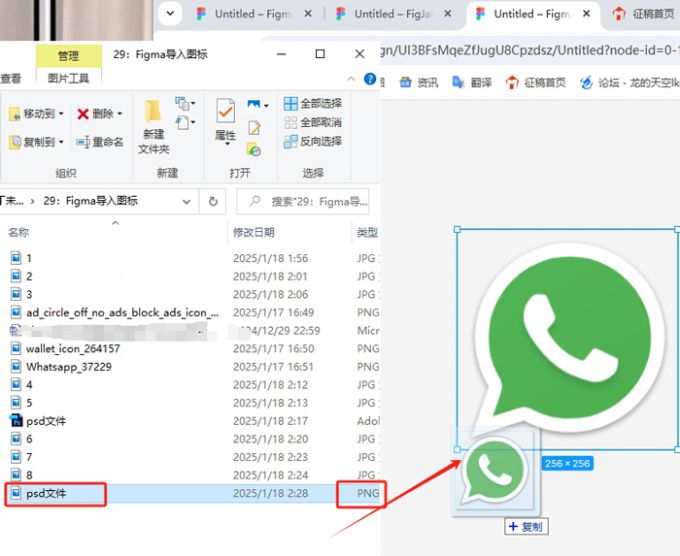Switch to the 查看 ribbon tab
The width and height of the screenshot is (680, 556).
click(x=11, y=78)
